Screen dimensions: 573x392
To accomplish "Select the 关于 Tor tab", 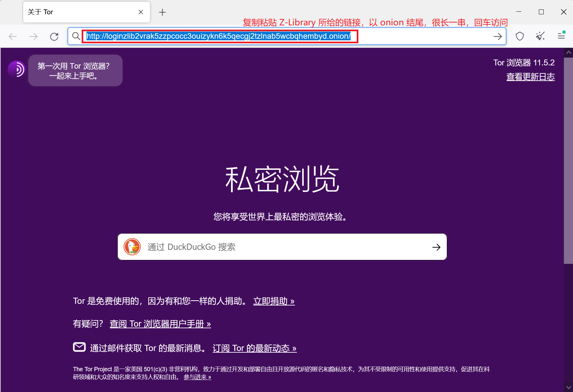I will pos(78,12).
